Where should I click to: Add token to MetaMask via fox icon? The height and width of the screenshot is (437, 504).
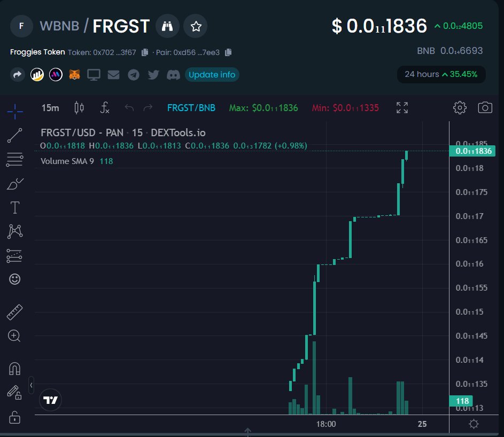coord(75,75)
